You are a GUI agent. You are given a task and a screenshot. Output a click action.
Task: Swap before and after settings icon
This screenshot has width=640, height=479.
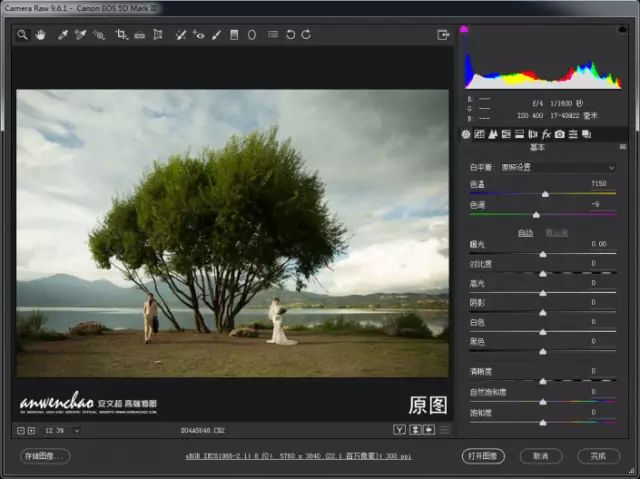[415, 430]
